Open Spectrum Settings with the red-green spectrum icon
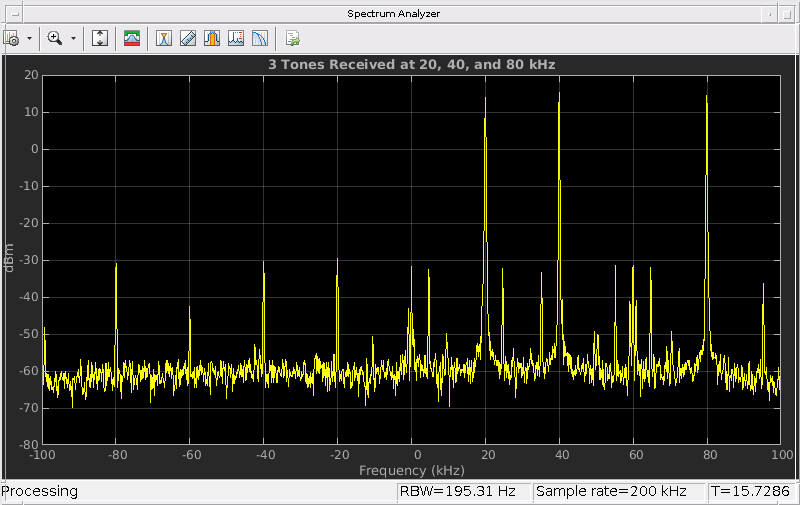 tap(132, 38)
